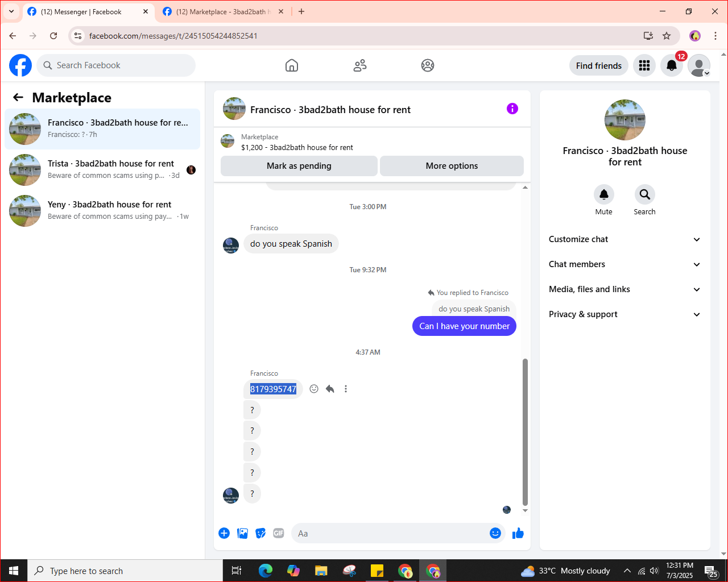Image resolution: width=728 pixels, height=582 pixels.
Task: Click the Find friends button
Action: [599, 65]
